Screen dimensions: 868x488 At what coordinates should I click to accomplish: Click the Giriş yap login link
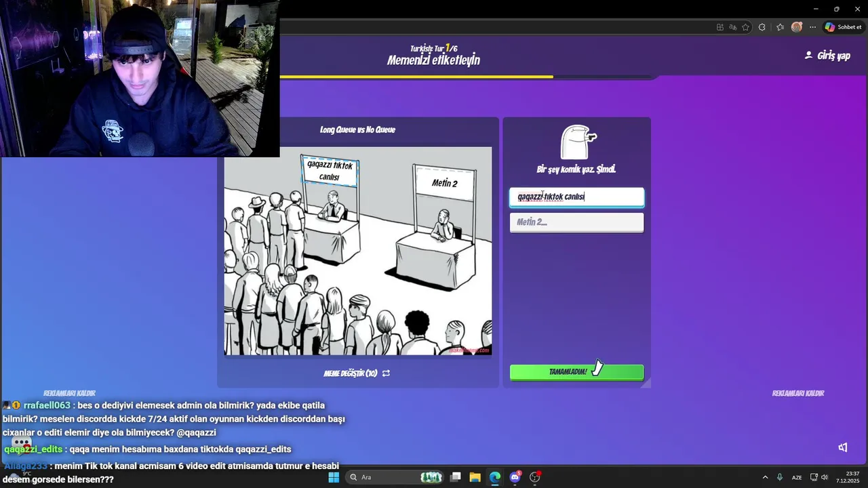827,56
